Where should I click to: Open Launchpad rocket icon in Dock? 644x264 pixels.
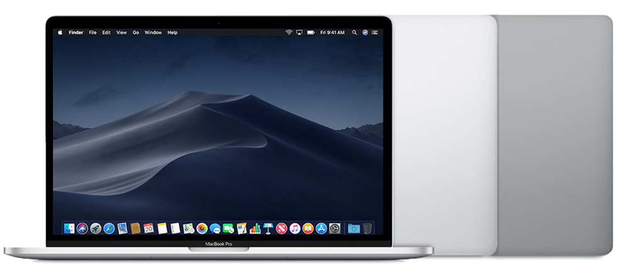96,228
